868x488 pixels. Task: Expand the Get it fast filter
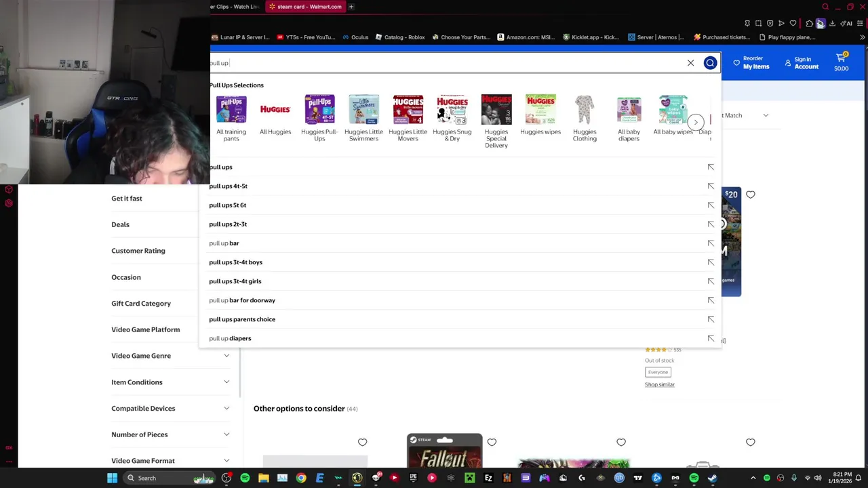pyautogui.click(x=154, y=199)
